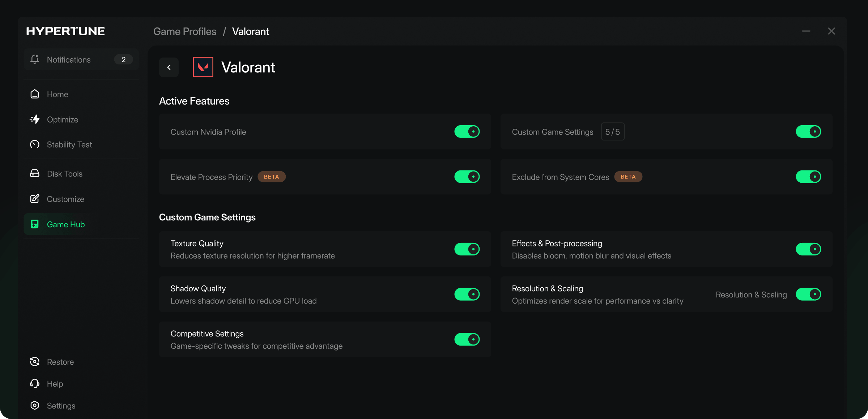The height and width of the screenshot is (419, 868).
Task: Click the Home house icon
Action: tap(35, 94)
